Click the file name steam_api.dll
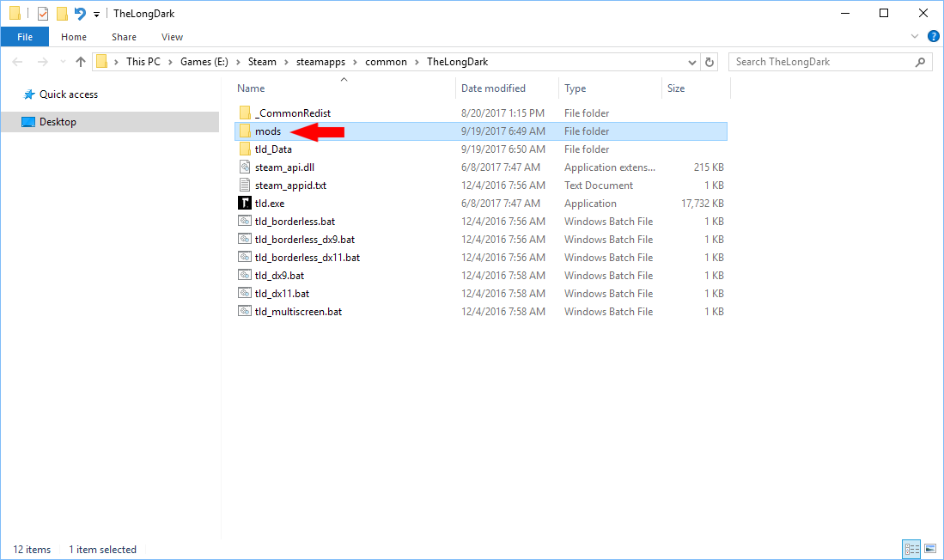Image resolution: width=944 pixels, height=560 pixels. (285, 167)
